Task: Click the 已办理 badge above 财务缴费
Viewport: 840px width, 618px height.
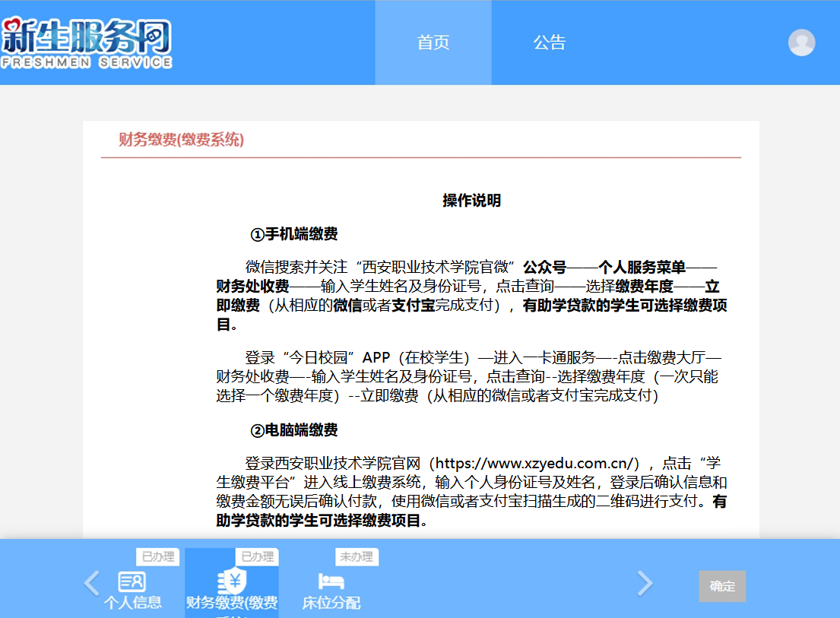Action: (257, 556)
